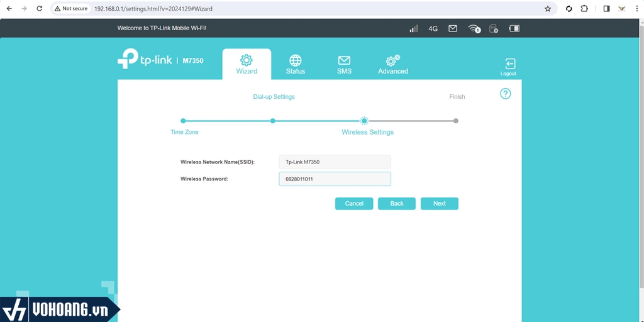Click the Not secure site info badge
This screenshot has width=644, height=322.
[x=71, y=9]
